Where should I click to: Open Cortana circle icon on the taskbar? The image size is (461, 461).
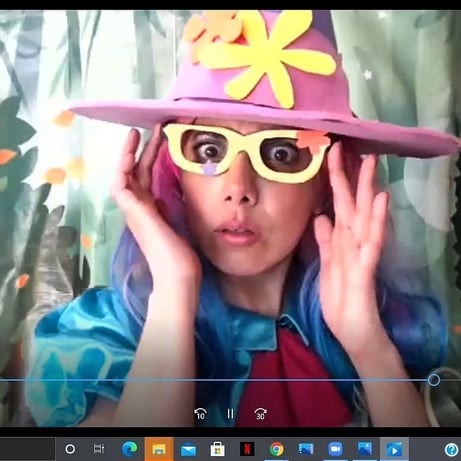tap(70, 449)
